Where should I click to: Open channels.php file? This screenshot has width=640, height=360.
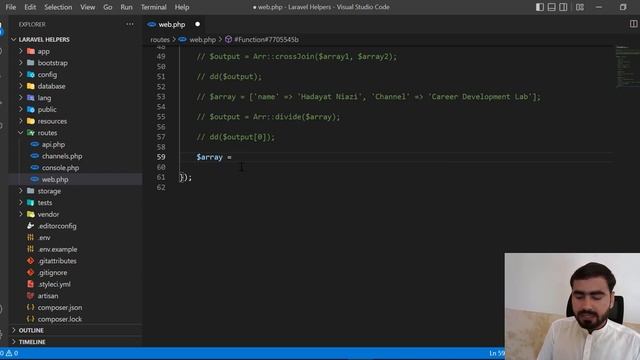click(62, 156)
